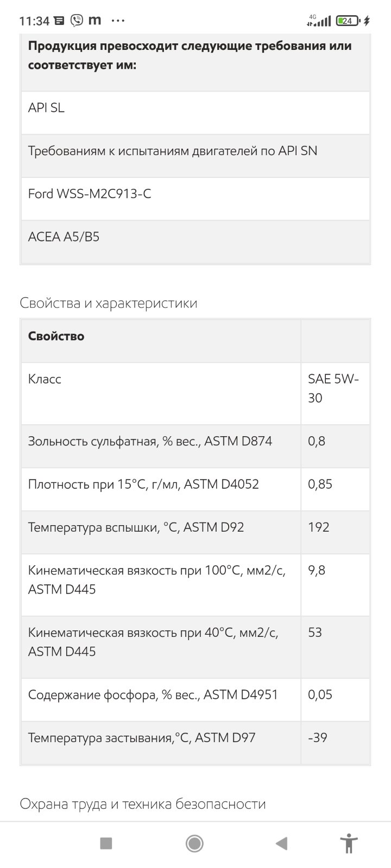Image resolution: width=391 pixels, height=868 pixels.
Task: Tap the 'API SL' table row
Action: tap(195, 113)
